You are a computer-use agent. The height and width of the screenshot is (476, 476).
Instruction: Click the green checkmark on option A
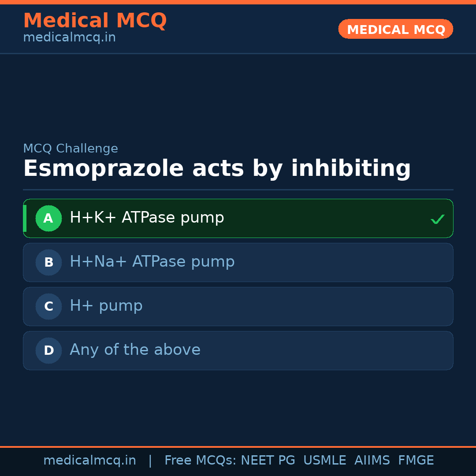click(x=437, y=219)
